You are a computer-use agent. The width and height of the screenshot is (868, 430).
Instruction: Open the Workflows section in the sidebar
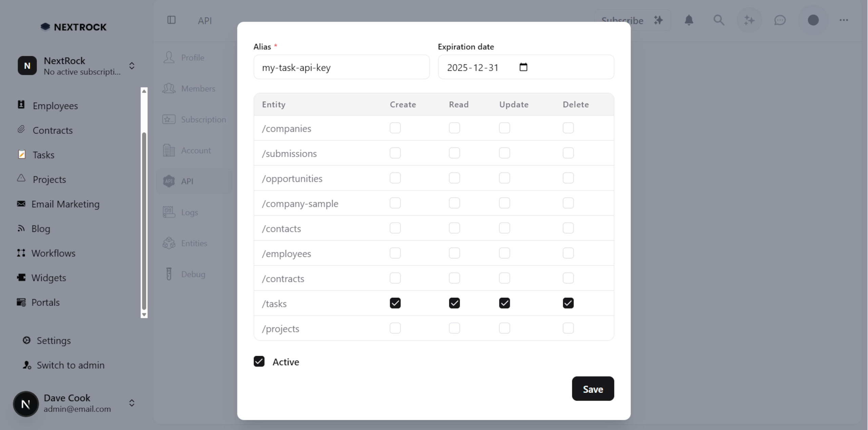click(x=53, y=253)
